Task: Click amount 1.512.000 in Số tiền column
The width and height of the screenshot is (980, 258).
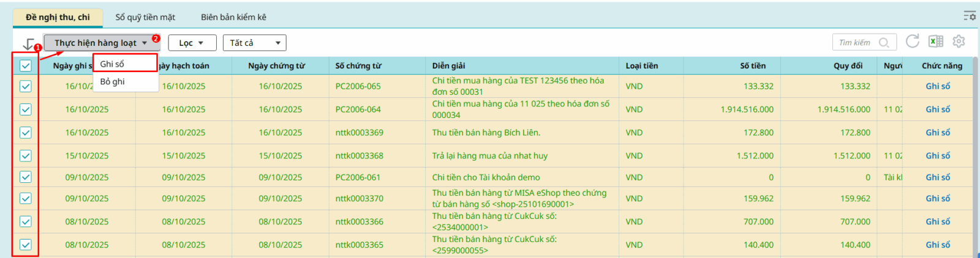Action: [x=755, y=156]
